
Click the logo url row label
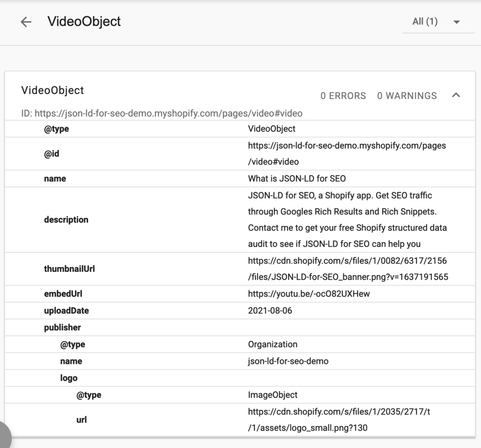[82, 419]
